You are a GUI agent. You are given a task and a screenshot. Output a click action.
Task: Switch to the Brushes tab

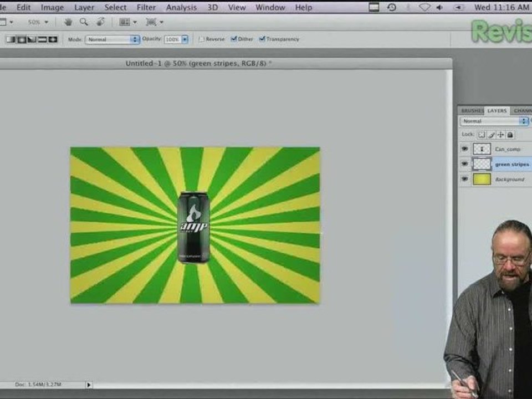[472, 111]
